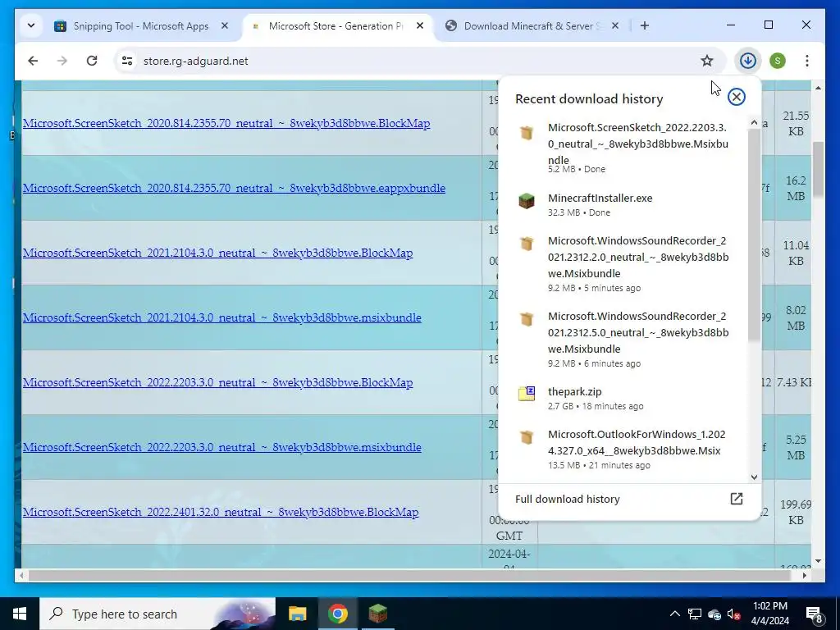Click zip archive icon beside thepark.zip

coord(527,393)
